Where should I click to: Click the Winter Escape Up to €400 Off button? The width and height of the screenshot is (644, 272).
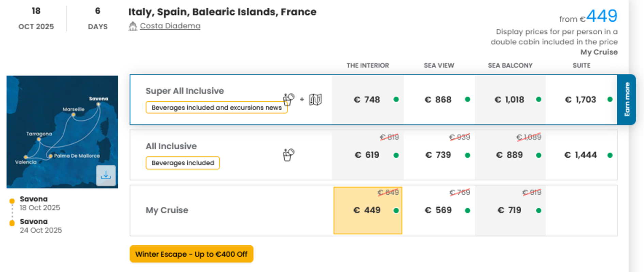tap(191, 254)
